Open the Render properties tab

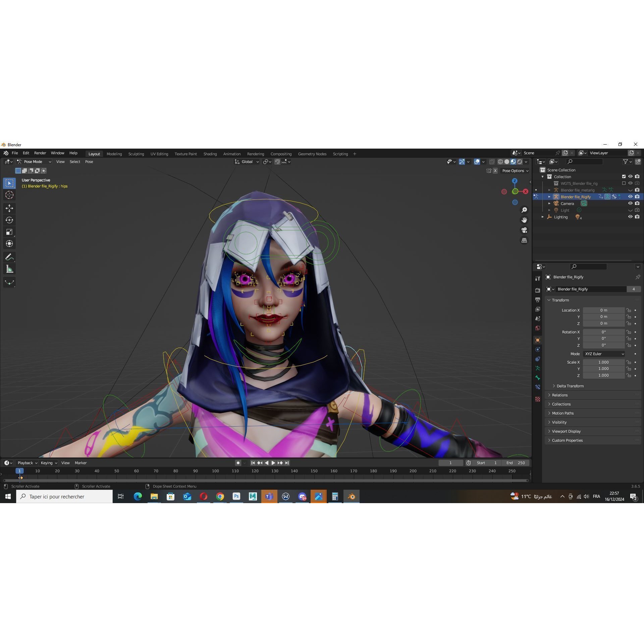[538, 290]
